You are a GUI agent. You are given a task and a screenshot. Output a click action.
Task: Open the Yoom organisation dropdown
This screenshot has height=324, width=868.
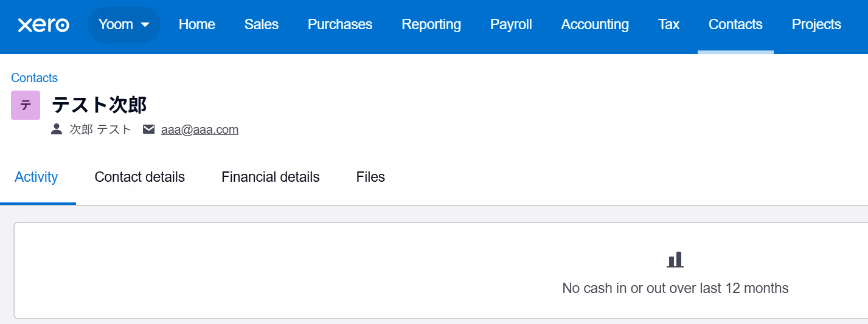124,25
